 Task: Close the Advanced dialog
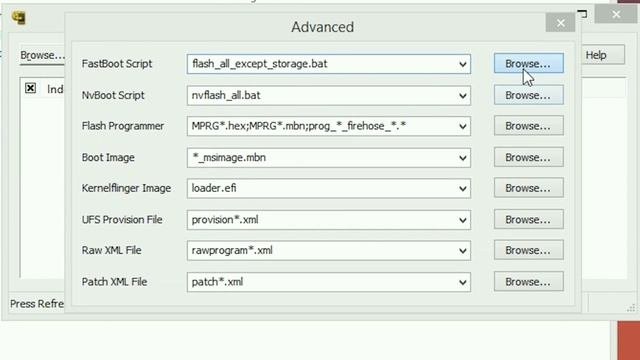[x=560, y=23]
